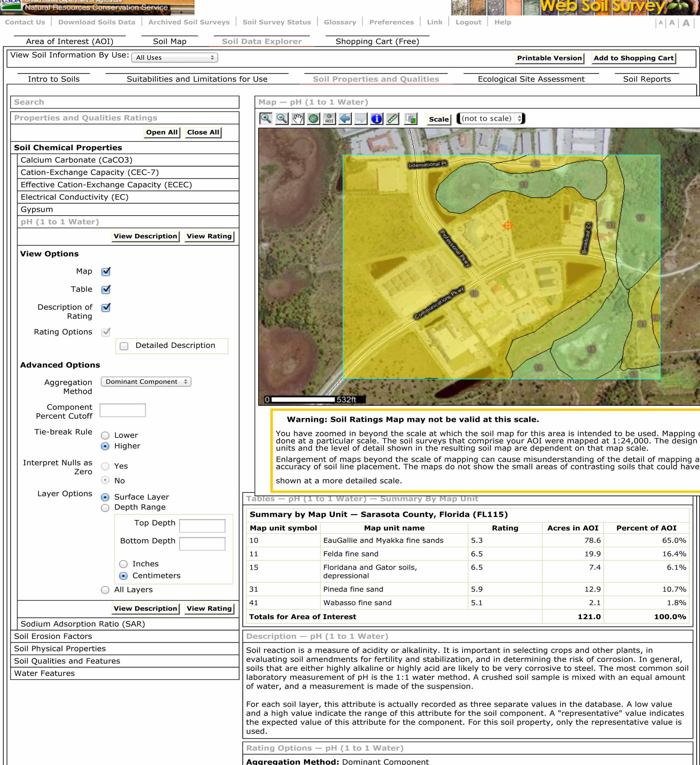Go to previous map extent with the back arrow
The image size is (700, 765).
click(345, 118)
